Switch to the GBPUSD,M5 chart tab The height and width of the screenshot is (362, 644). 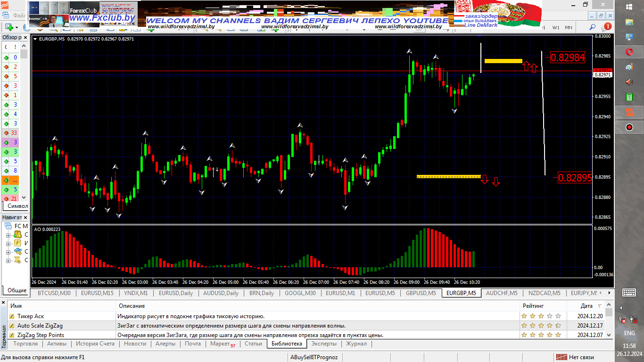tap(421, 293)
